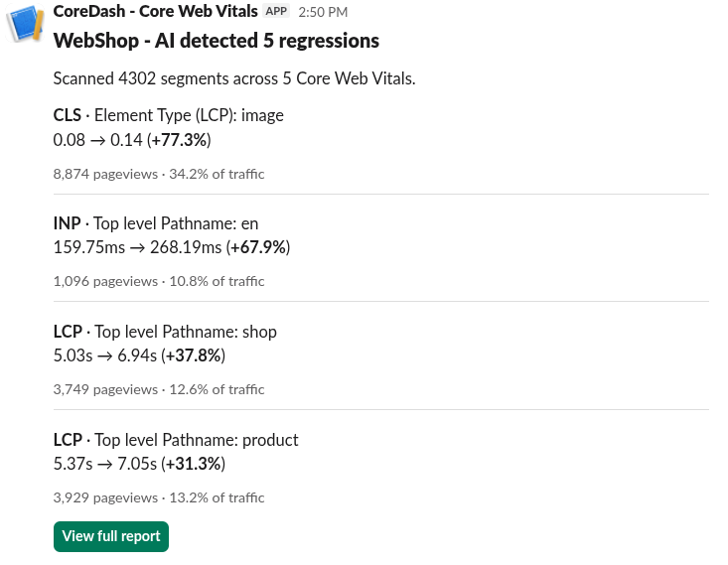Click the APP badge next to sender
Screen dimensions: 728x565
(276, 12)
